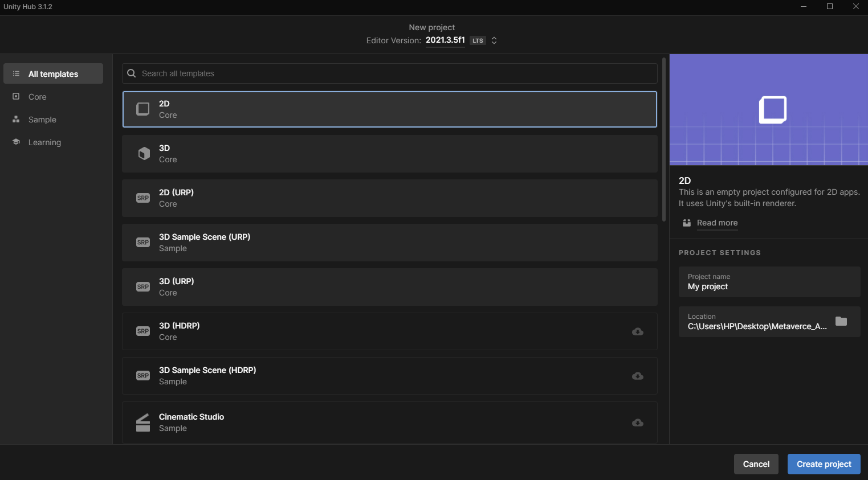Select the Learning category tab
868x480 pixels.
tap(53, 142)
